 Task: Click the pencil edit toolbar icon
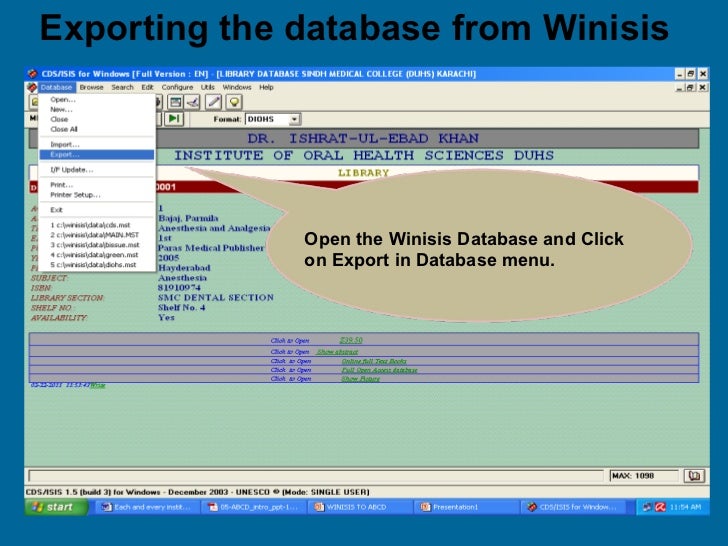tap(214, 102)
